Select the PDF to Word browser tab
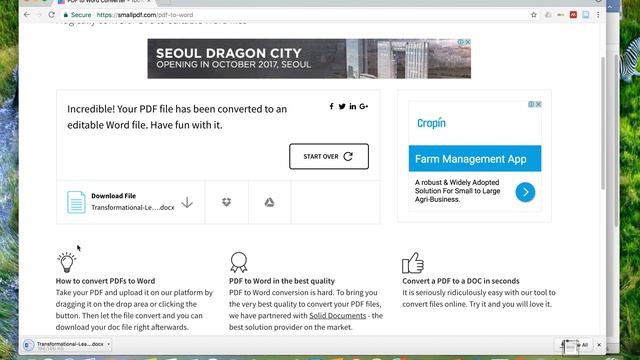Viewport: 640px width, 360px height. 104,2
